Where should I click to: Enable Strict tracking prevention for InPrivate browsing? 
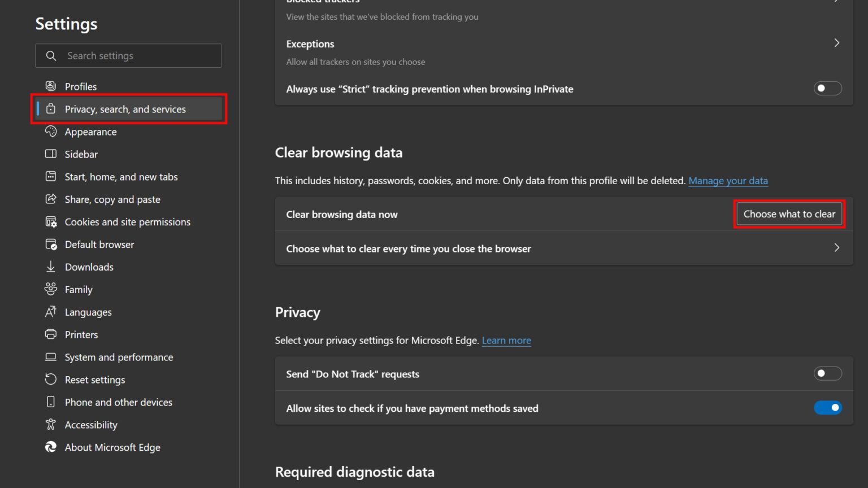(827, 88)
